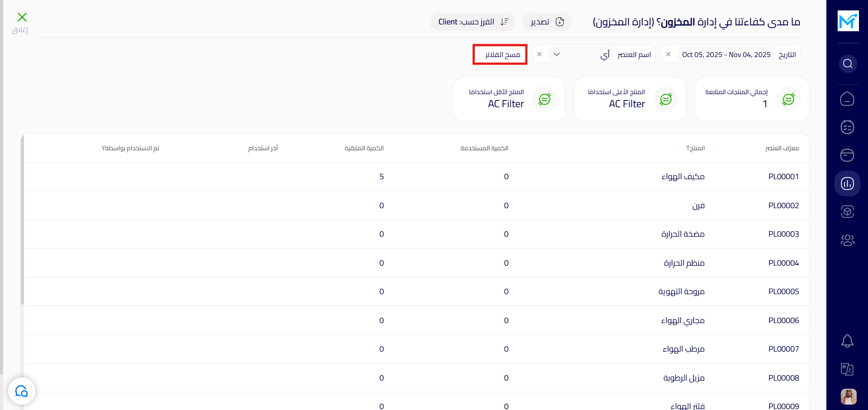
Task: Open the date range Oct 05 - Nov 04 picker
Action: click(726, 55)
